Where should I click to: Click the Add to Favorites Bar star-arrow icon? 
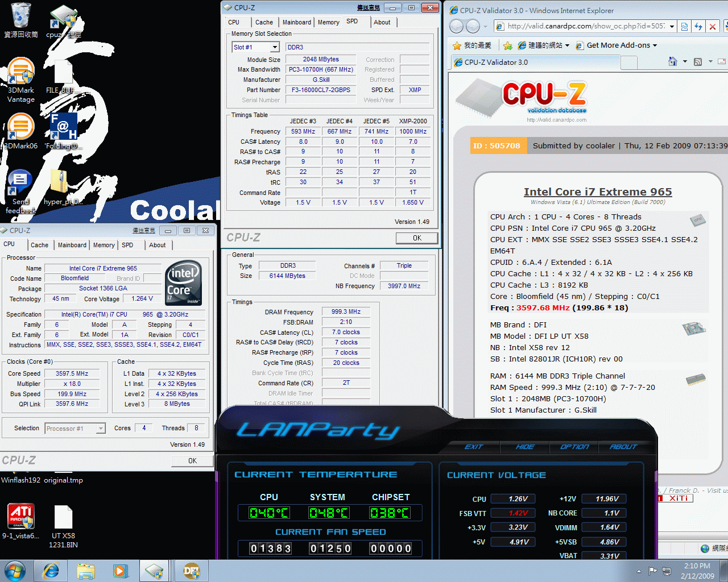(x=507, y=45)
